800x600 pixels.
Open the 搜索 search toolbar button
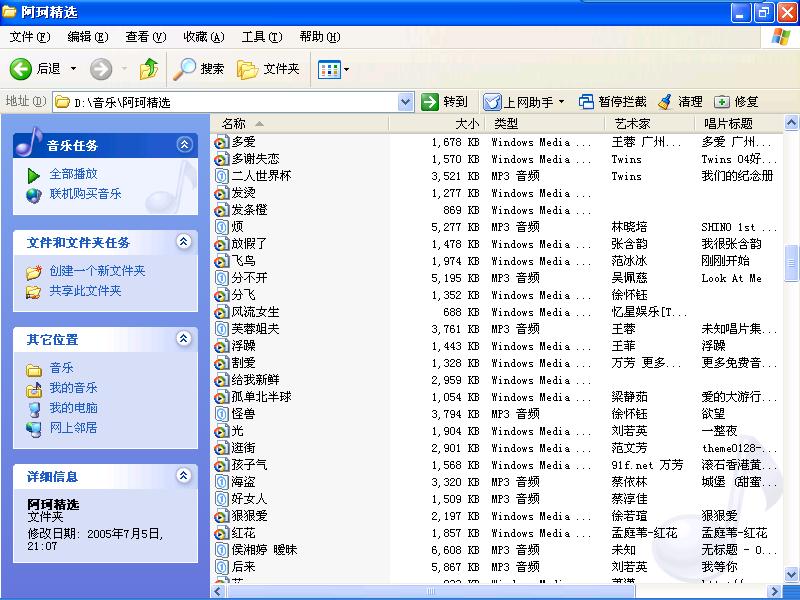tap(199, 69)
